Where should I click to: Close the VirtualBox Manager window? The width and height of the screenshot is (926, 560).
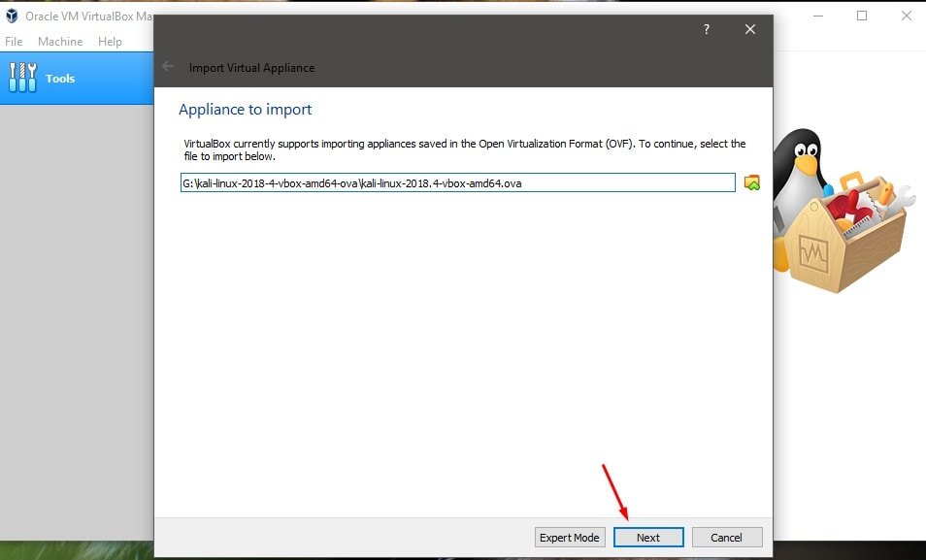tap(907, 16)
